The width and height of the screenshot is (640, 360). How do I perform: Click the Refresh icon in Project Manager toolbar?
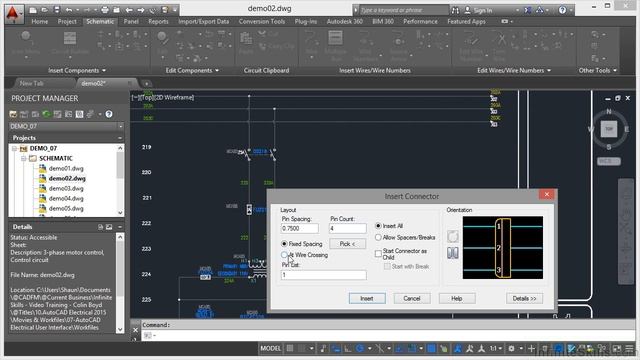point(46,114)
